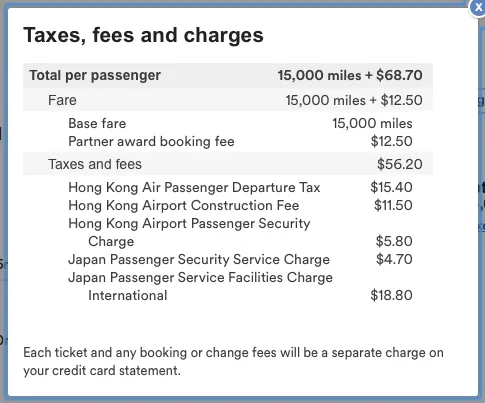Select the $15.40 departure tax amount
The image size is (485, 403).
[391, 188]
